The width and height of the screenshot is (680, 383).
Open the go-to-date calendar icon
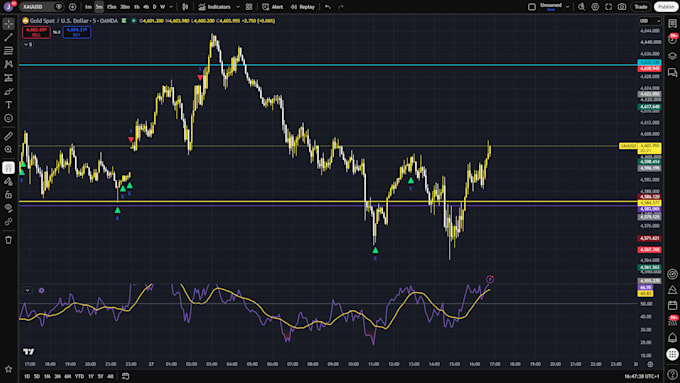click(125, 376)
